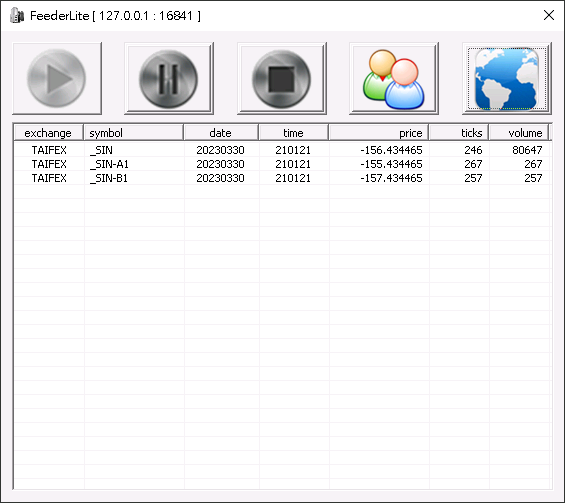Screen dimensions: 565x503
Task: Pause the data feed
Action: click(x=169, y=79)
